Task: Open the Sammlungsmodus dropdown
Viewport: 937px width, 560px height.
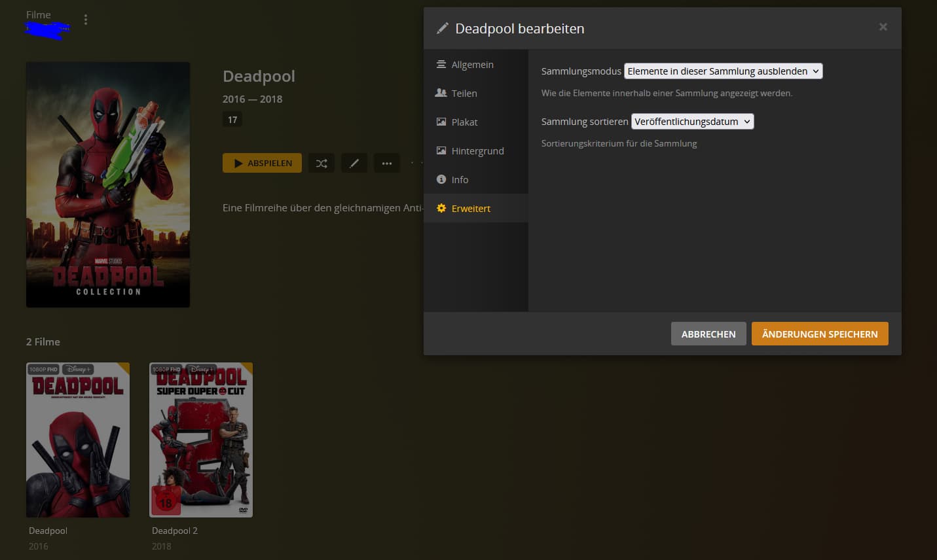Action: pyautogui.click(x=723, y=71)
